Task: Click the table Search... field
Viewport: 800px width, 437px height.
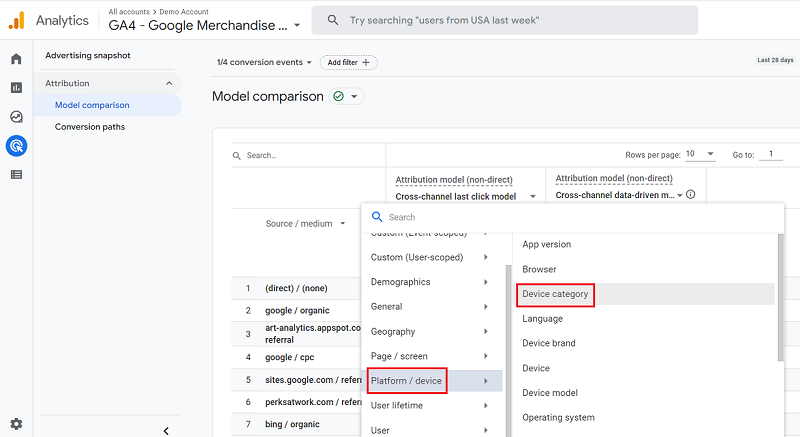Action: (308, 156)
